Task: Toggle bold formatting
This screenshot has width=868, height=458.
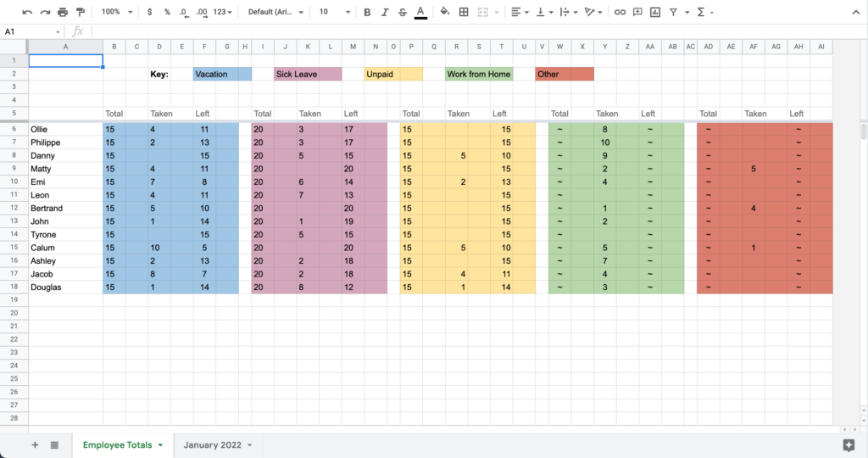Action: [367, 13]
